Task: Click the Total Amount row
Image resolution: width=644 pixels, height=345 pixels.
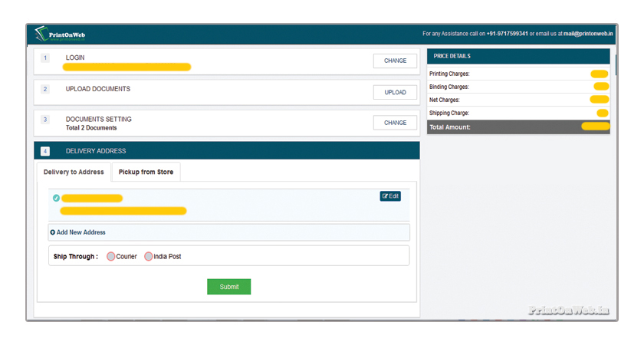Action: [518, 127]
